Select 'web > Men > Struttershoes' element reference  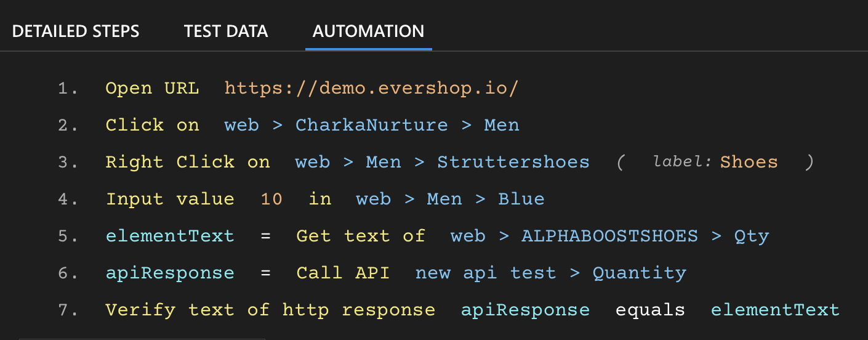tap(442, 162)
